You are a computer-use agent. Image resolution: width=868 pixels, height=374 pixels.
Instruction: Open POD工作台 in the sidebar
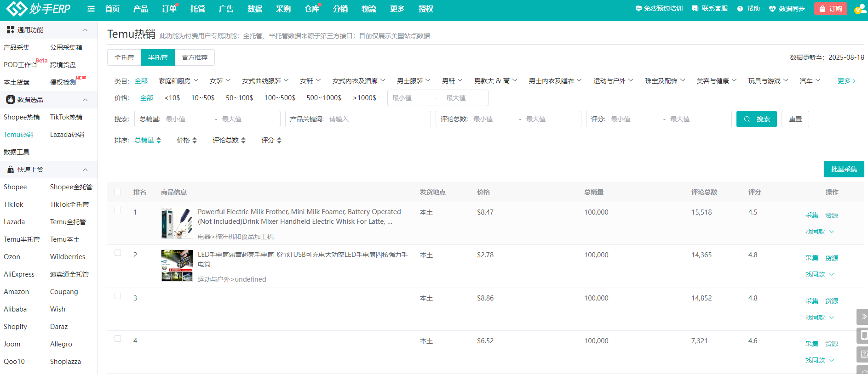tap(20, 65)
